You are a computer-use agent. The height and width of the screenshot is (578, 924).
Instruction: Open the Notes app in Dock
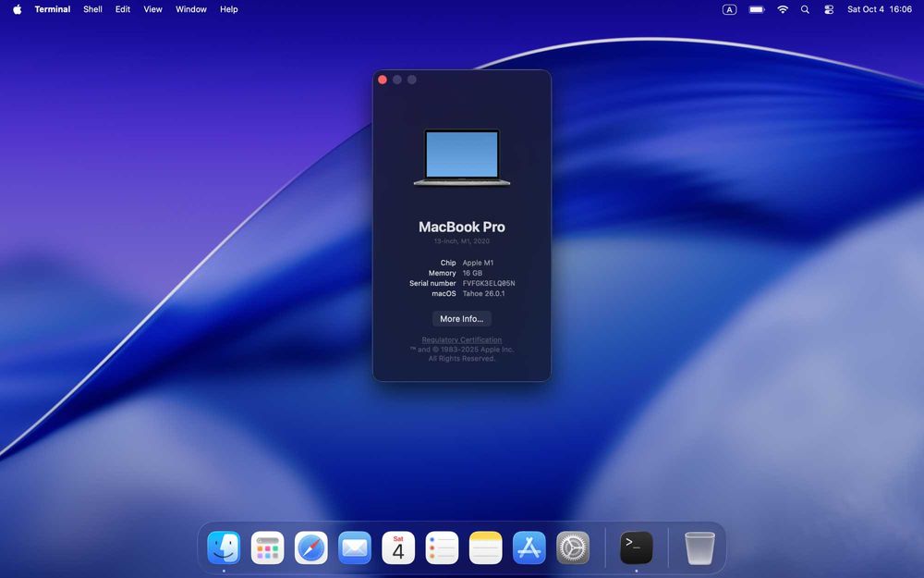point(486,547)
